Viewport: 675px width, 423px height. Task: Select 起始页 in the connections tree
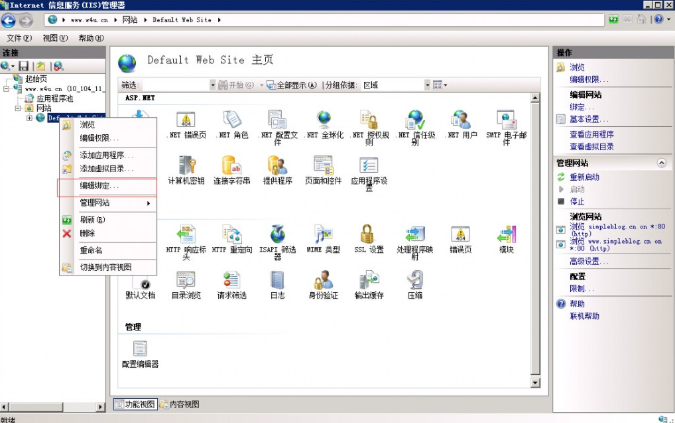click(36, 79)
